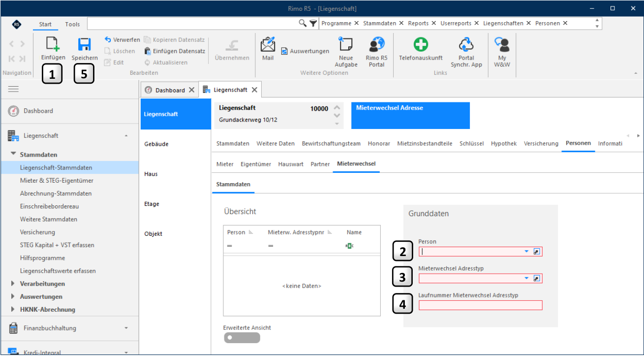Open Dashboard in the left sidebar
This screenshot has width=644, height=356.
tap(38, 111)
